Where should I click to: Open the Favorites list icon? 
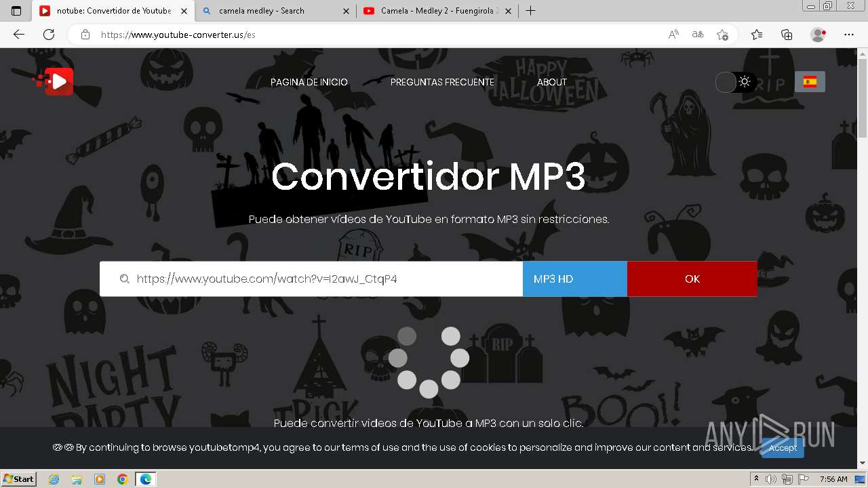(x=757, y=35)
